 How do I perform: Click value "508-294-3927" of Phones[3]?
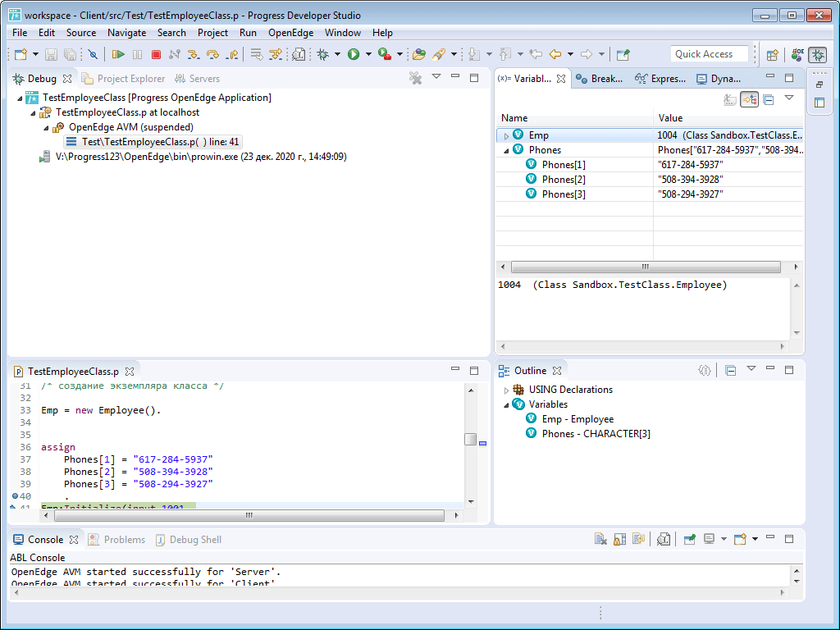pyautogui.click(x=690, y=194)
